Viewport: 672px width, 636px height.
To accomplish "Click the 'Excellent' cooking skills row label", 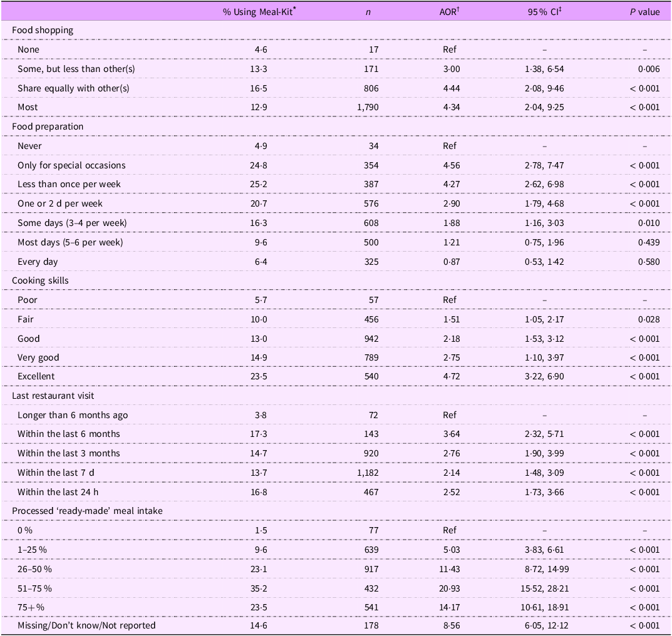I will point(36,376).
